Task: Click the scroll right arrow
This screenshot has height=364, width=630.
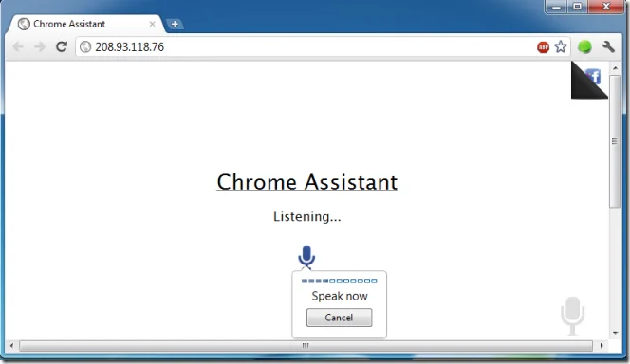Action: tap(602, 346)
